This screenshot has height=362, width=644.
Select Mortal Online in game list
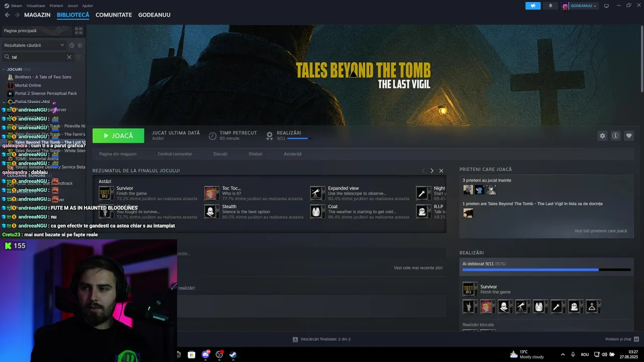[28, 85]
